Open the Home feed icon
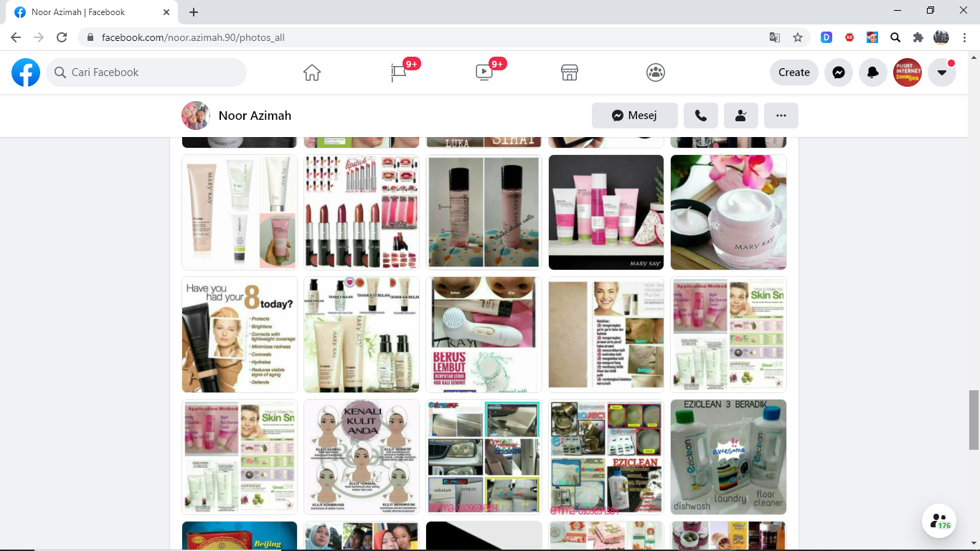The width and height of the screenshot is (980, 551). (x=311, y=72)
